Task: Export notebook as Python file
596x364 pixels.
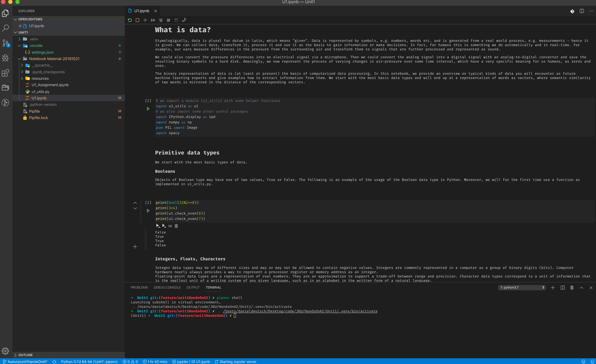Action: (x=184, y=20)
